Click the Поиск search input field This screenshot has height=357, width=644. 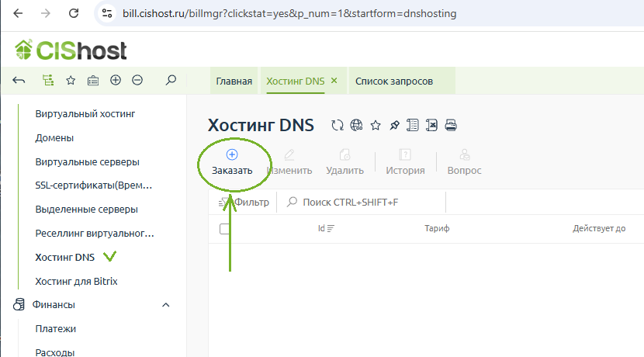[365, 203]
